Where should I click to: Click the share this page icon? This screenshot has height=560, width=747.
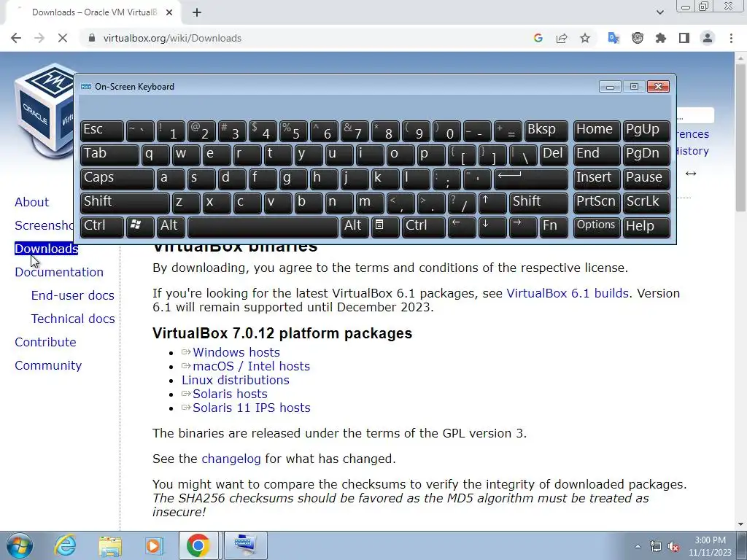[562, 38]
